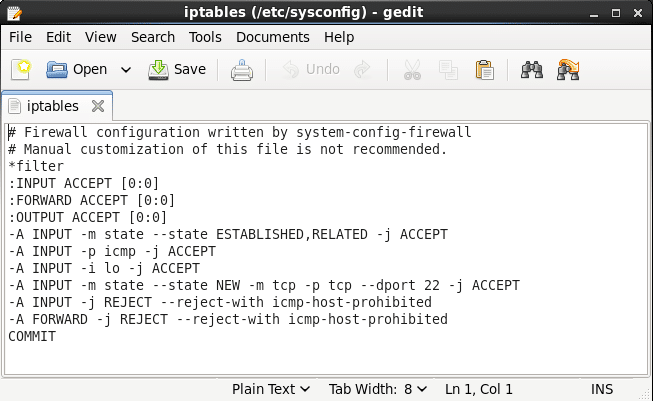Open the Tab Width dropdown
Image resolution: width=653 pixels, height=401 pixels.
pos(378,389)
